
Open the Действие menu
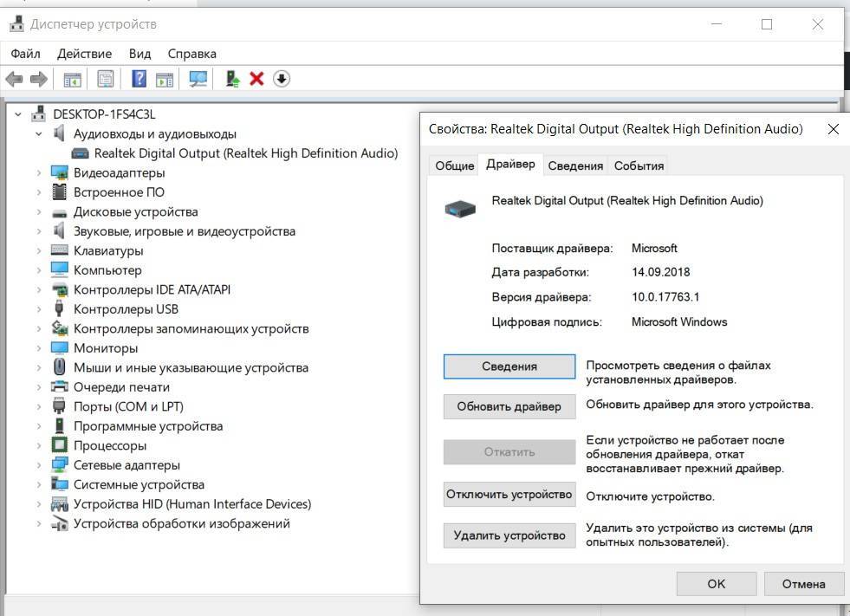click(84, 54)
